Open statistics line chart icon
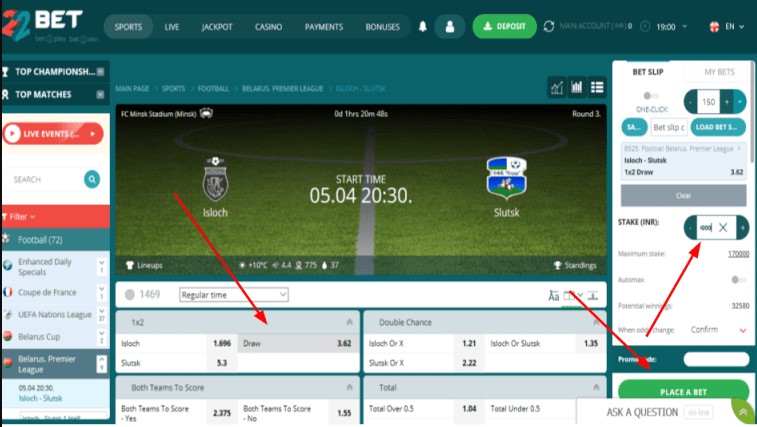Screen dimensions: 757x427 (557, 87)
